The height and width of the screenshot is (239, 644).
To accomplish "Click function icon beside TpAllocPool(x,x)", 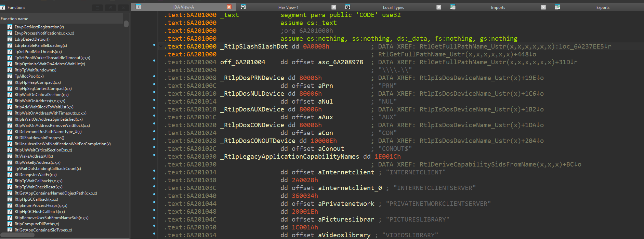I will click(x=10, y=76).
